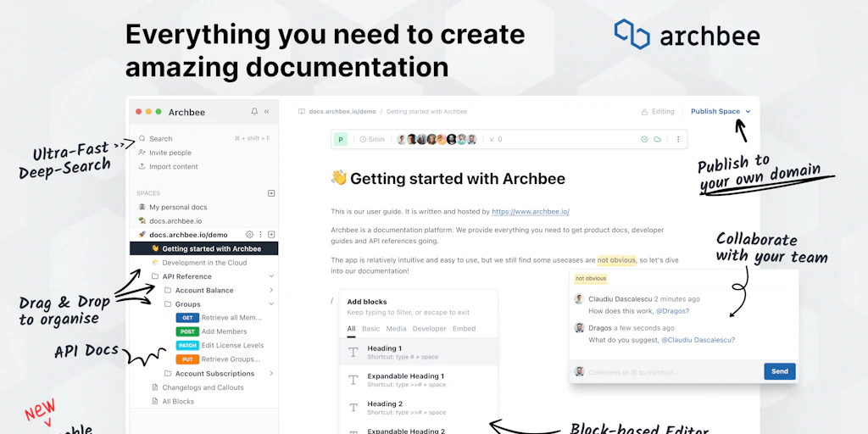Open GET Retrieve all Mem... endpoint

pos(218,318)
